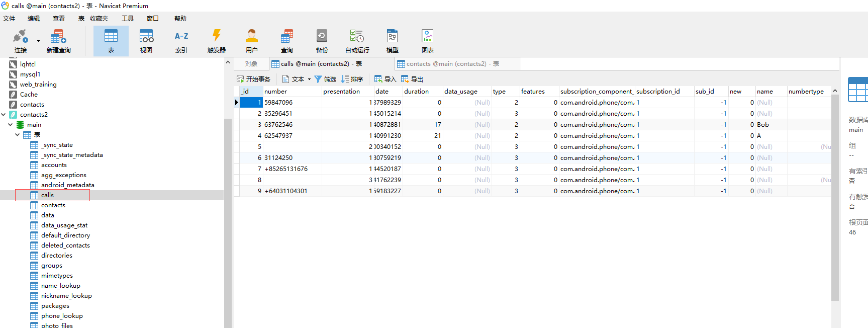
Task: Collapse the contacts2 database node
Action: coord(4,114)
